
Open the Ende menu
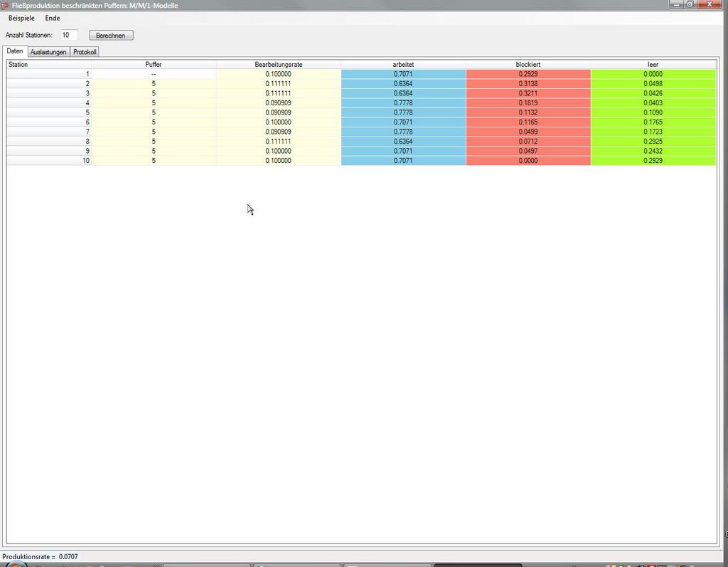[53, 18]
